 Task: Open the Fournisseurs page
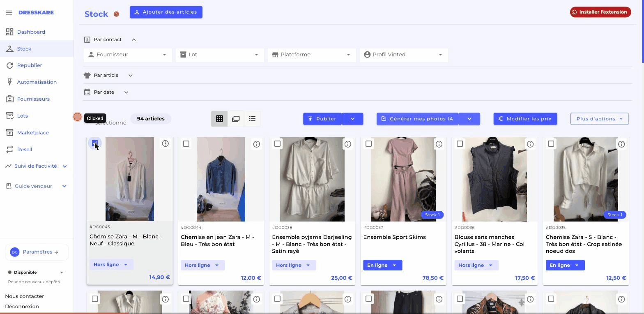pos(33,99)
